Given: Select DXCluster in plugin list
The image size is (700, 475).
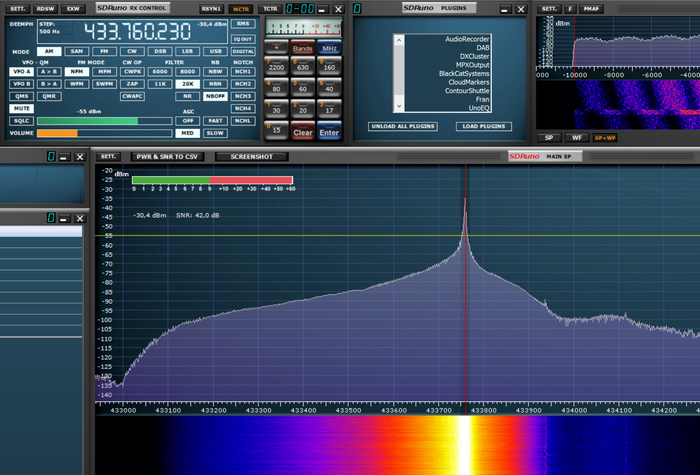Looking at the screenshot, I should (x=475, y=56).
